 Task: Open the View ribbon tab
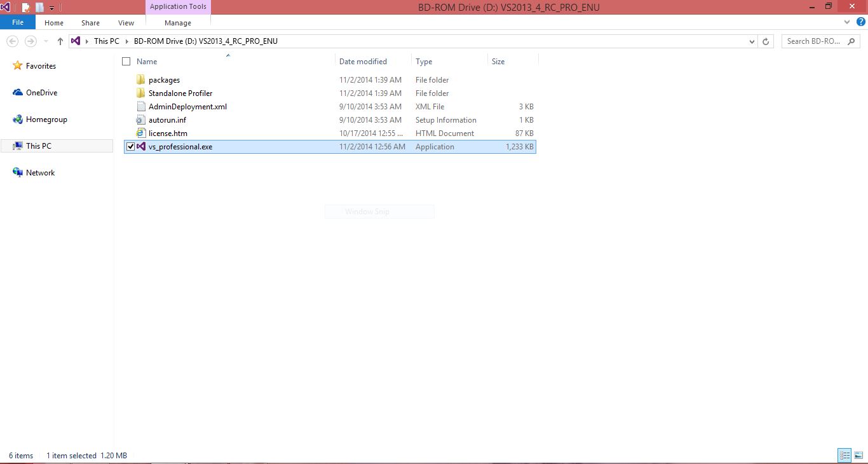(126, 23)
